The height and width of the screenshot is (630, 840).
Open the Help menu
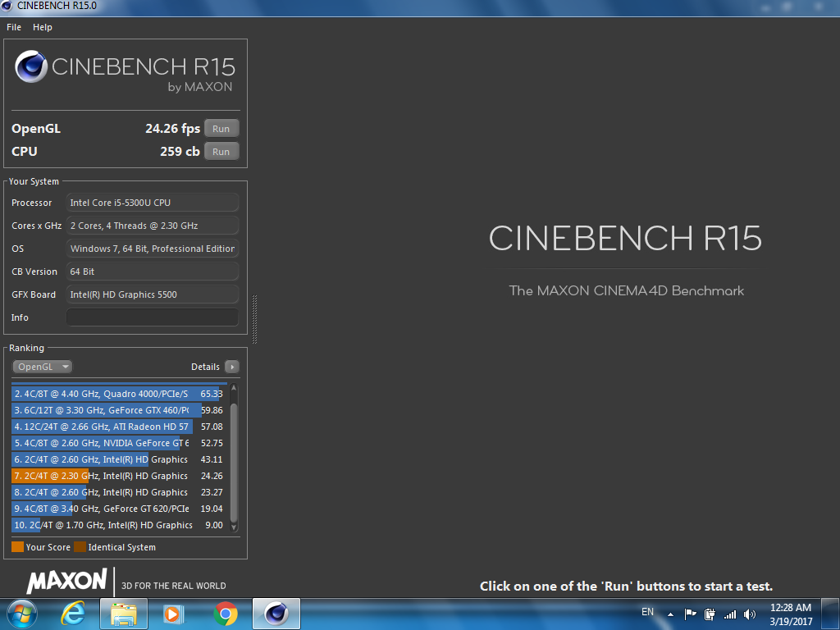43,27
